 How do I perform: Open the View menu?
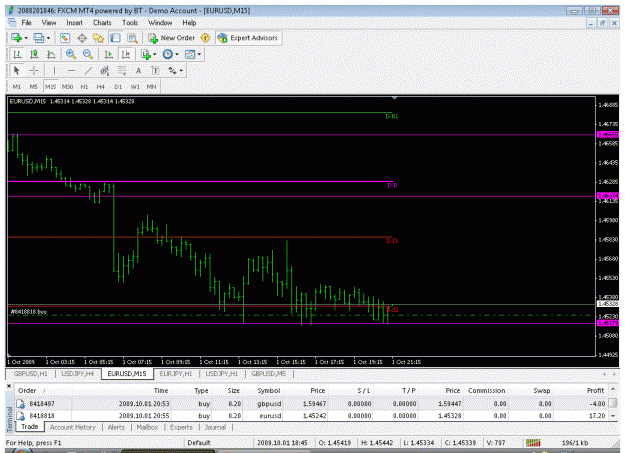pos(49,23)
